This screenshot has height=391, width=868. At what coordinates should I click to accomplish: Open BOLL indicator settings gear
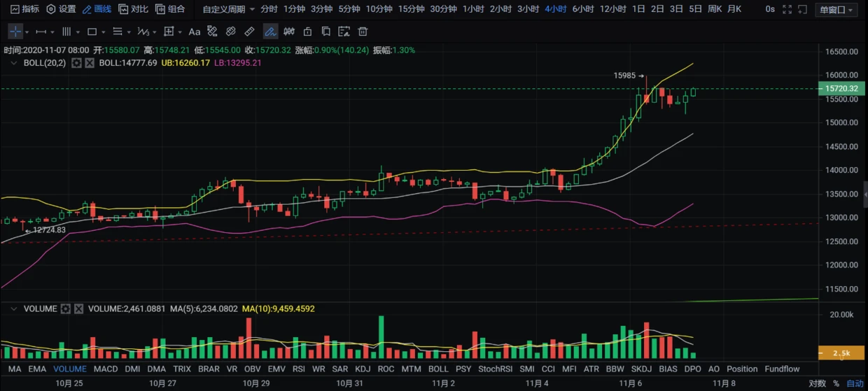tap(77, 63)
